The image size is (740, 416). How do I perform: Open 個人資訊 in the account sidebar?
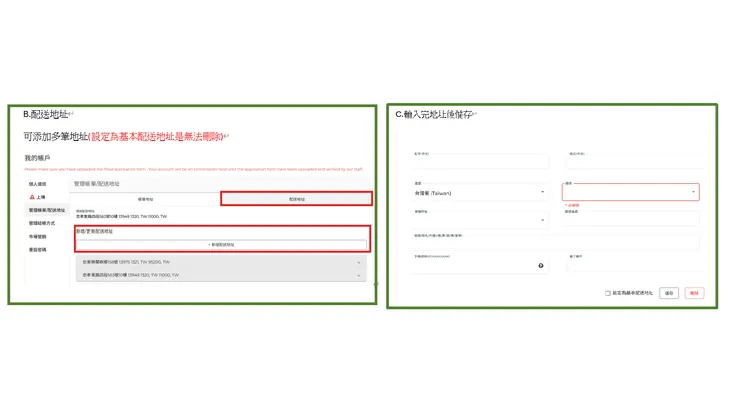[x=38, y=184]
